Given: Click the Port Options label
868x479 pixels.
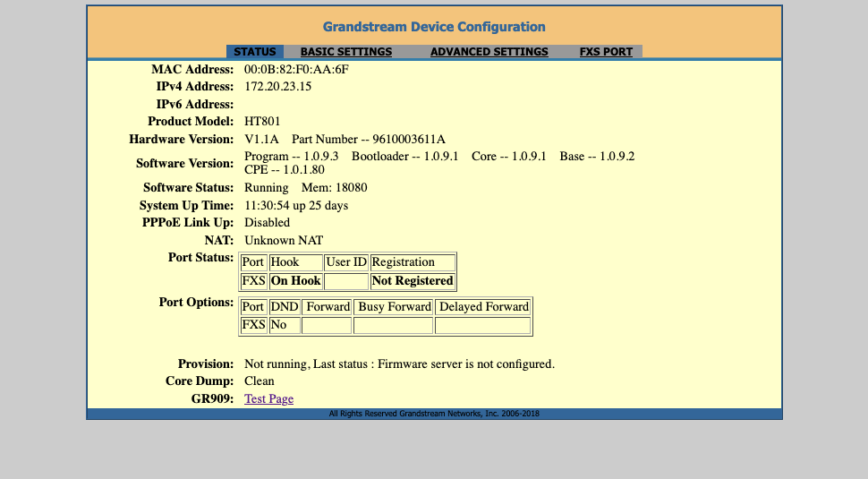Looking at the screenshot, I should coord(196,303).
